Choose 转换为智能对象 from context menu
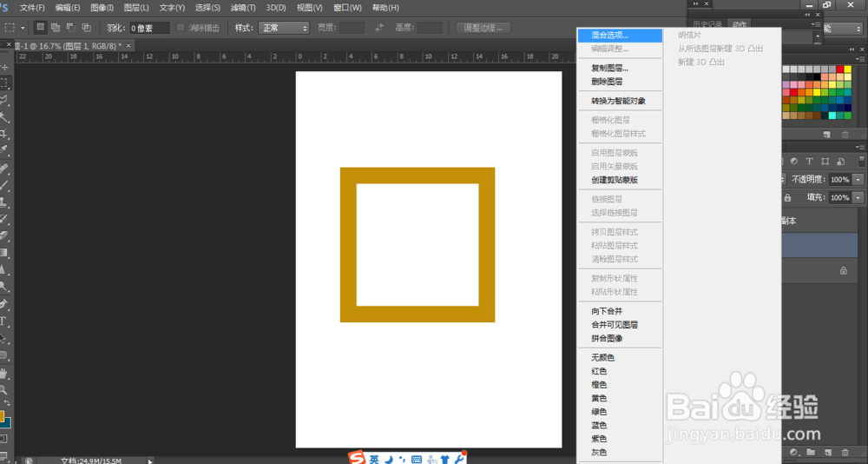 coord(620,101)
